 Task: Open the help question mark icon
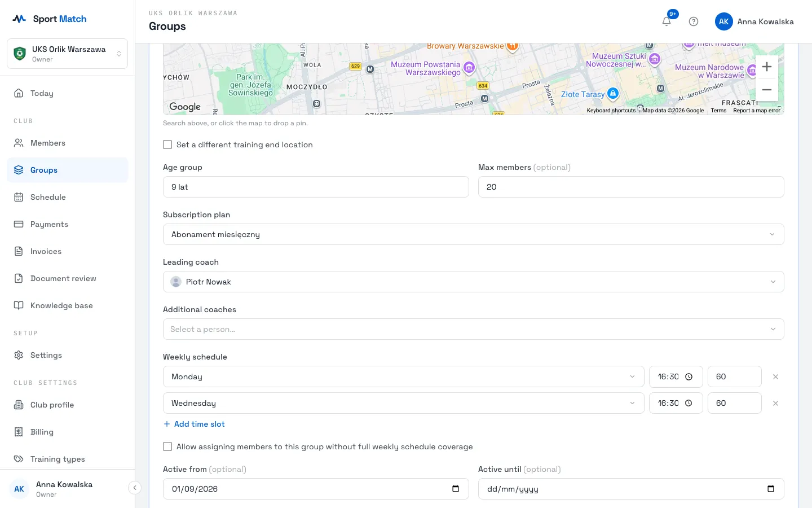pos(694,21)
